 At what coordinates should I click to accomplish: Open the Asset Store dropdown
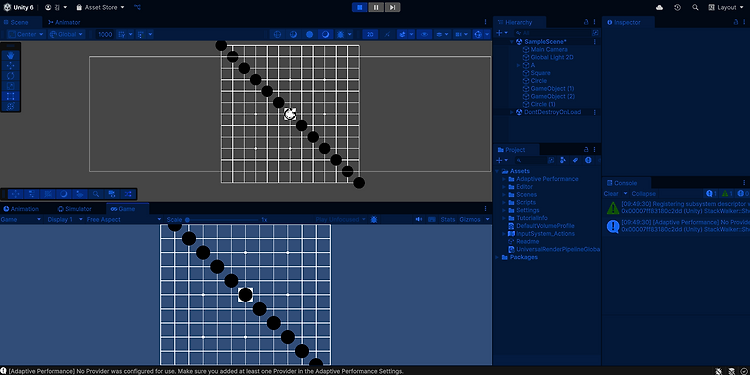point(100,7)
